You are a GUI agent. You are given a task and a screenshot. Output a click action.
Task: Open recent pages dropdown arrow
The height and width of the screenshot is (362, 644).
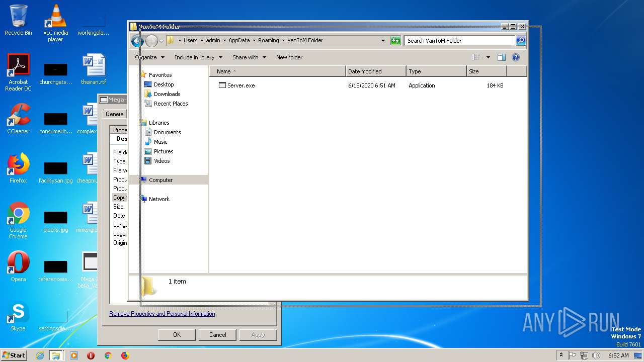[x=161, y=41]
